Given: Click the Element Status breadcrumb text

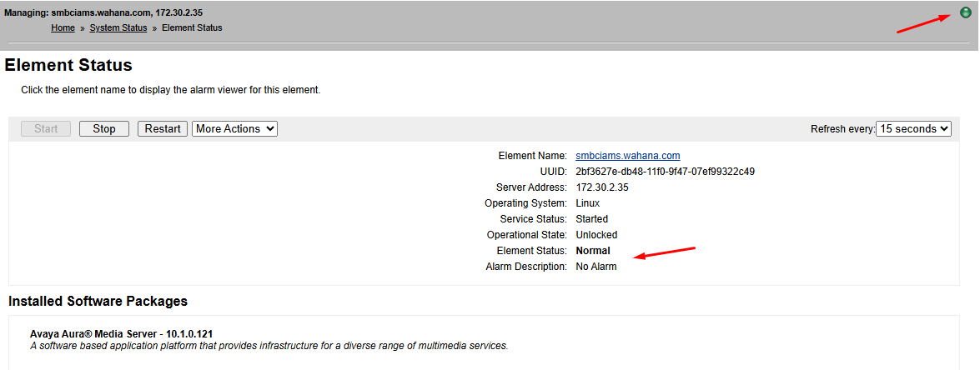Looking at the screenshot, I should click(192, 27).
